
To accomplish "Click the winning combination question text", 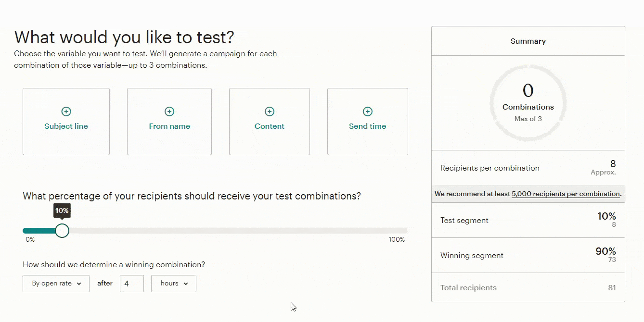I will [114, 265].
